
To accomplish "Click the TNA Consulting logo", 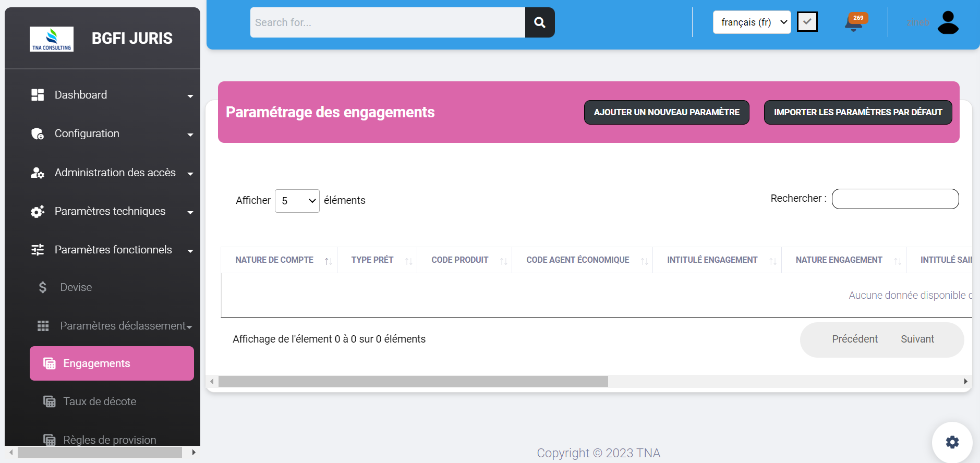I will point(52,39).
